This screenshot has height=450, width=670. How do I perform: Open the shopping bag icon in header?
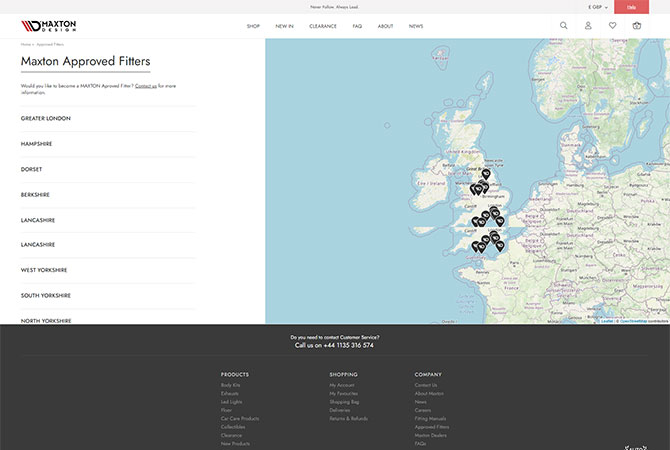637,26
